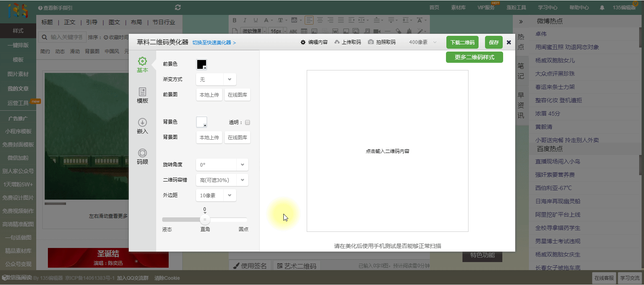
Task: Click the 下载二维码 button
Action: 462,42
